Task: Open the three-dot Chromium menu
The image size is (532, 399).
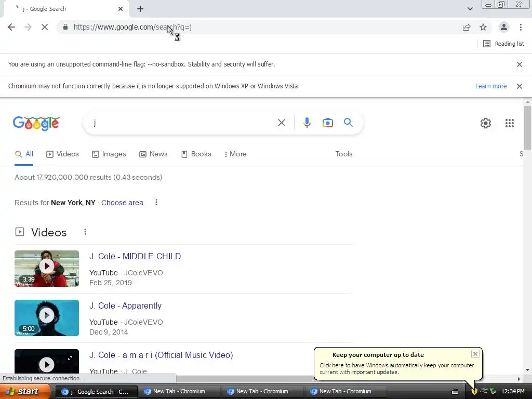Action: coord(521,27)
